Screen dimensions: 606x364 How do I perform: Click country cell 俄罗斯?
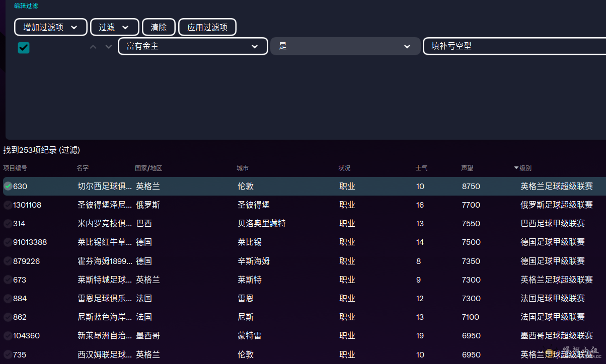click(148, 205)
